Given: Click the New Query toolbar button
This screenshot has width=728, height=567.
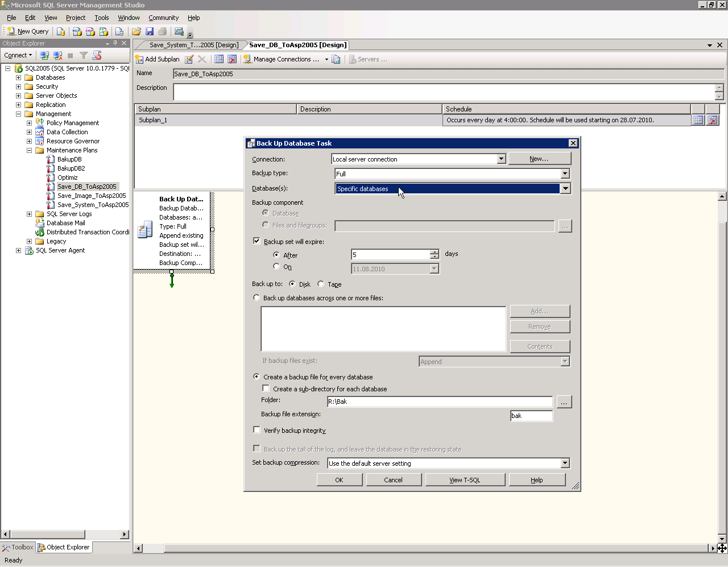Looking at the screenshot, I should [x=28, y=31].
